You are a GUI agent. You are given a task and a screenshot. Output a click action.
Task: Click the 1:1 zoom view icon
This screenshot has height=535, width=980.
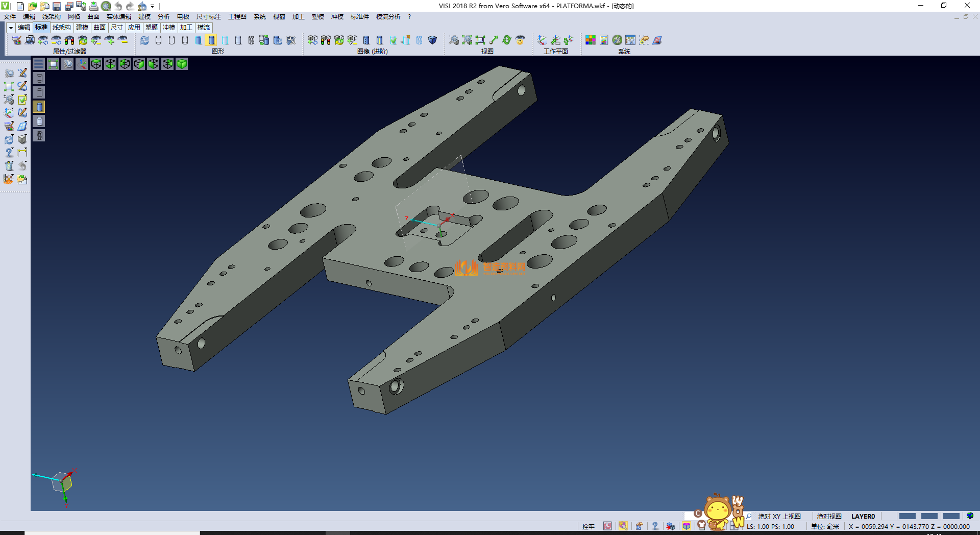point(480,40)
